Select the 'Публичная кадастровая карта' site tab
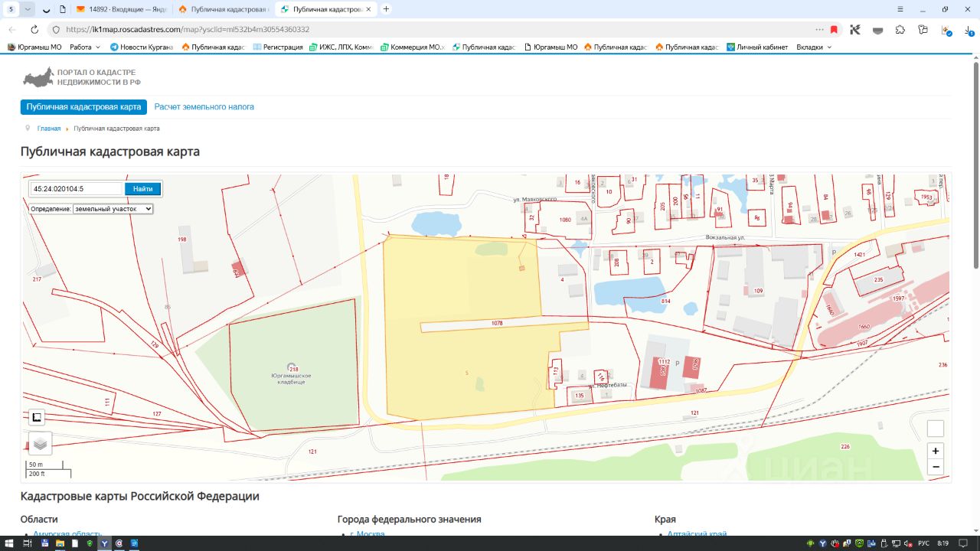The image size is (980, 551). coord(83,107)
